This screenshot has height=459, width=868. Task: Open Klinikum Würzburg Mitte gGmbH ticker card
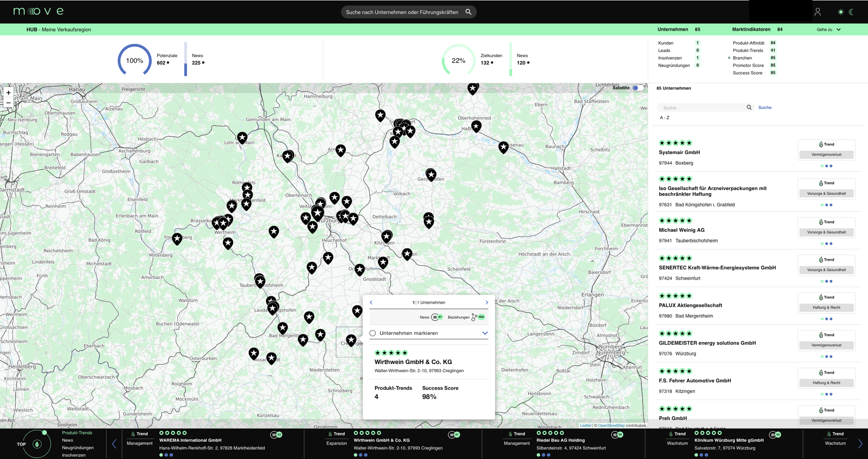click(724, 444)
